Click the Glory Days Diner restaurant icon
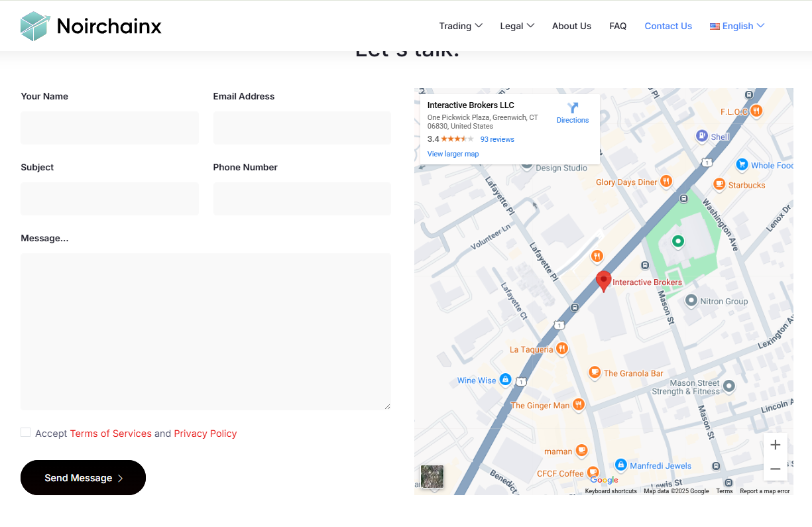812x527 pixels. click(x=666, y=182)
